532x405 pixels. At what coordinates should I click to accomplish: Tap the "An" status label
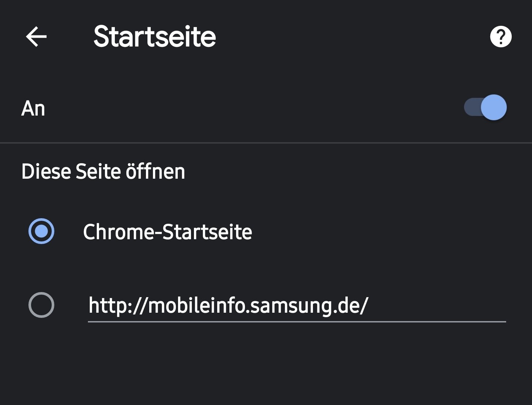(x=33, y=109)
